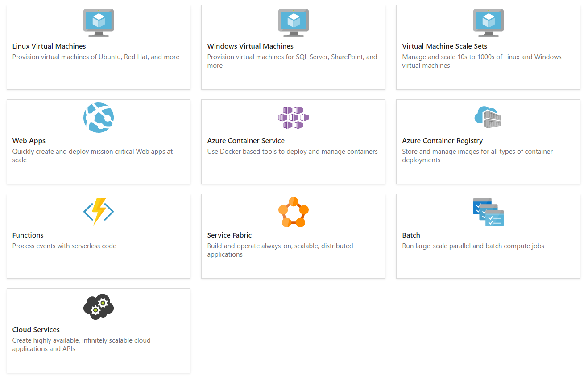Select the Web Apps globe icon
This screenshot has height=381, width=588.
(x=98, y=118)
